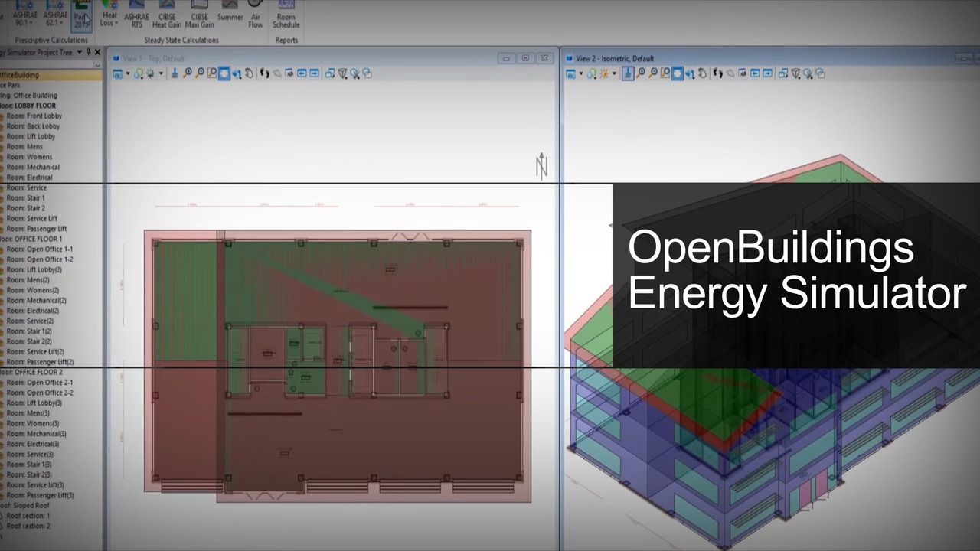Fit View in View 2
The image size is (980, 551).
point(677,73)
